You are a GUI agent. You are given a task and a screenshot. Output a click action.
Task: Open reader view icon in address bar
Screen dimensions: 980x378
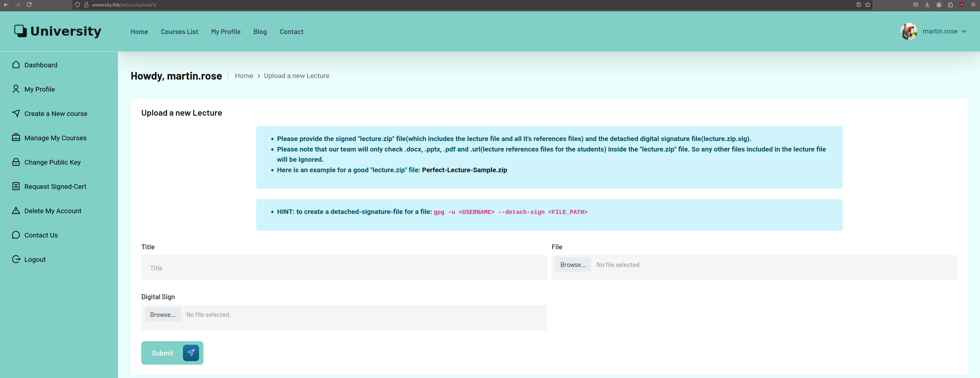859,5
